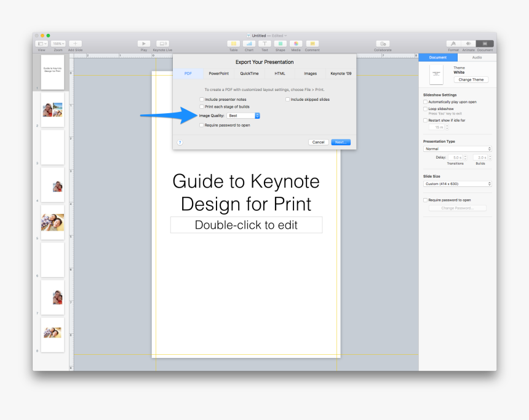Open the Format inspector
529x420 pixels.
tap(453, 44)
